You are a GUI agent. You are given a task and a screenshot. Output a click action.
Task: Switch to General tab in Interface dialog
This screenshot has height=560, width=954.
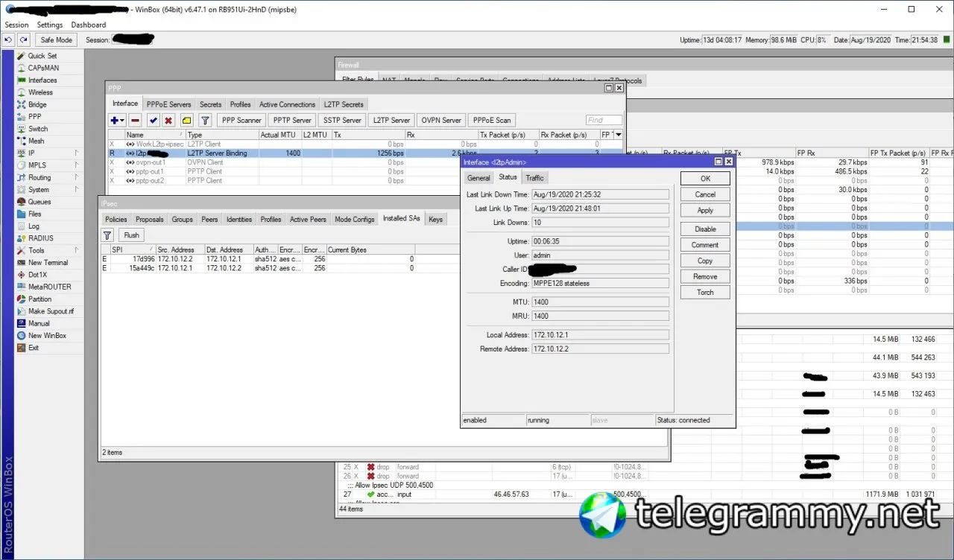(x=478, y=178)
